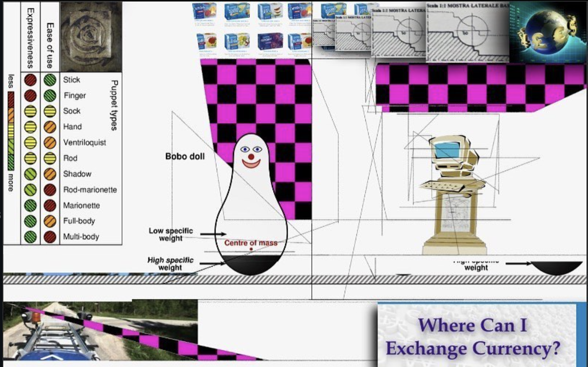Click the Where Can I Exchange Currency banner
The width and height of the screenshot is (588, 367).
click(x=476, y=337)
